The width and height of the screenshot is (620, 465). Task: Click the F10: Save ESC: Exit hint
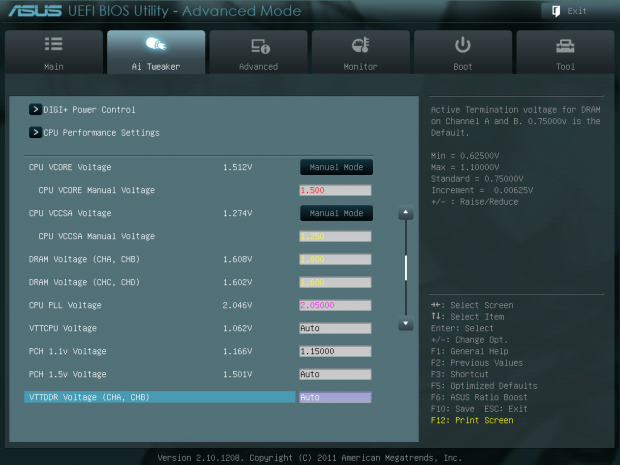click(x=479, y=409)
